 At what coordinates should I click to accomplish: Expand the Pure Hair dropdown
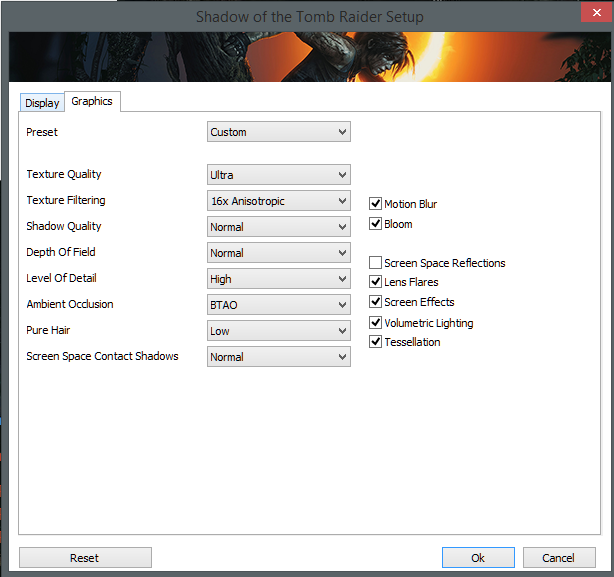coord(279,331)
